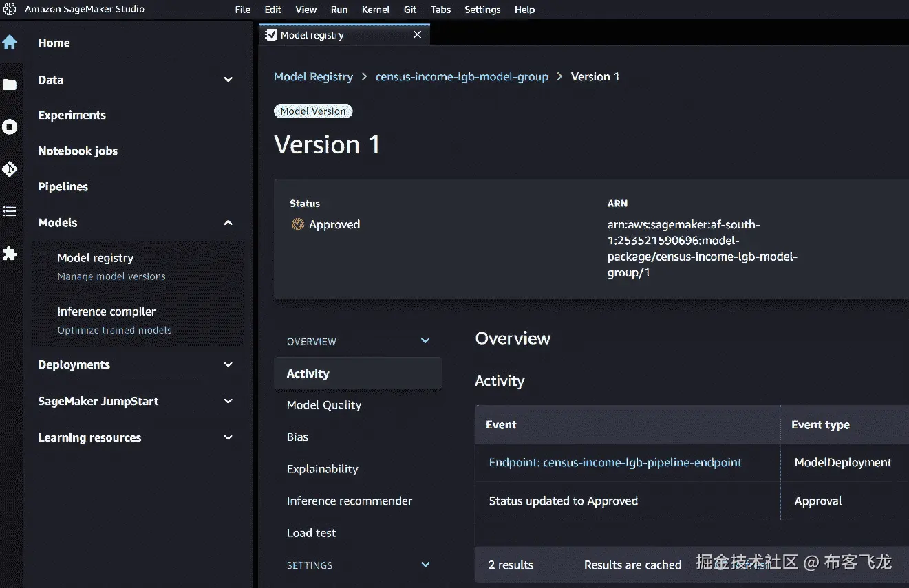Expand the SETTINGS section chevron
The height and width of the screenshot is (588, 909).
click(x=425, y=565)
